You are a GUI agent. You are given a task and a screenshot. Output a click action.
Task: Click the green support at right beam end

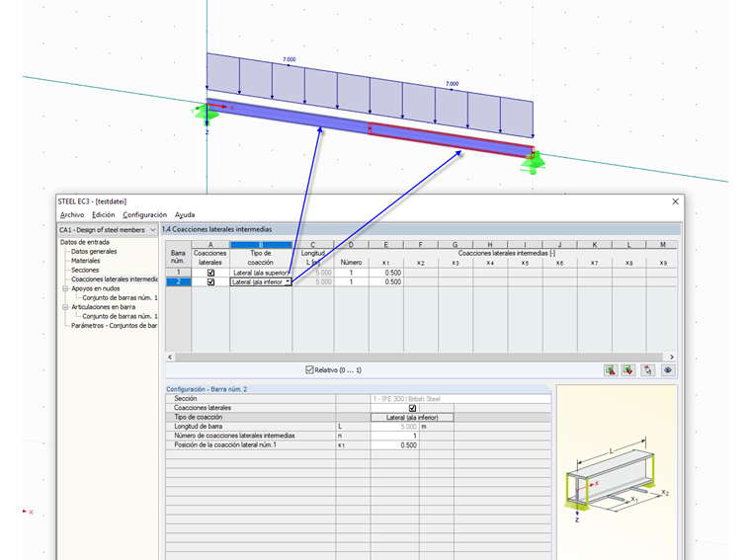click(x=533, y=162)
